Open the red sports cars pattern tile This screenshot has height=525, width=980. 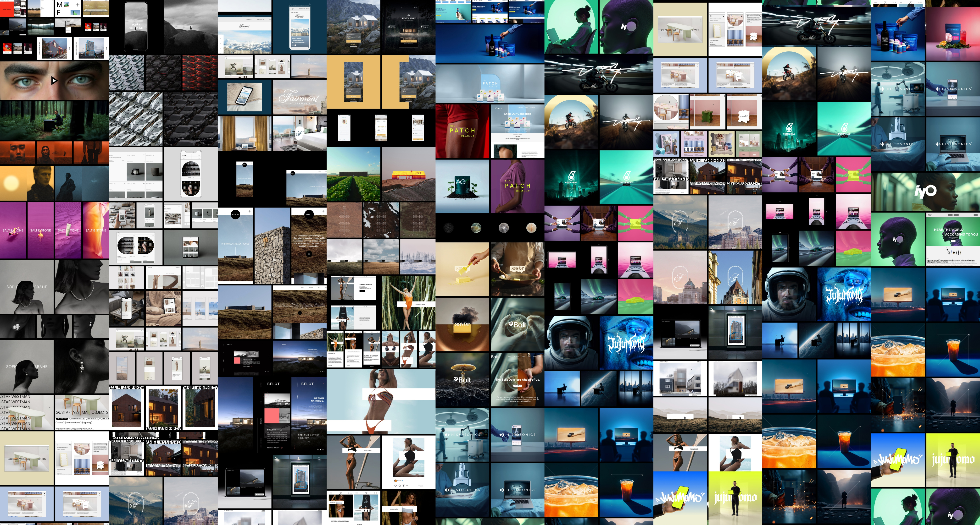tap(200, 73)
